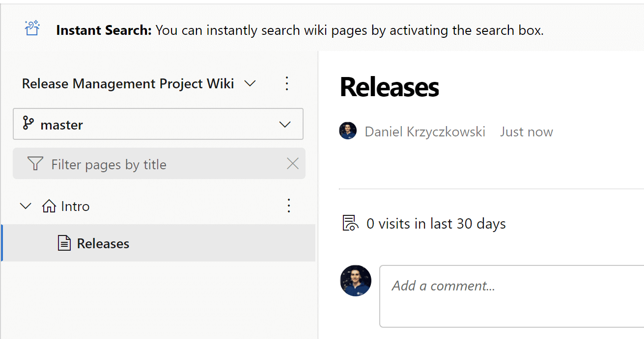Screen dimensions: 644x339
Task: Open the Release Management Project Wiki dropdown chevron
Action: pos(250,84)
